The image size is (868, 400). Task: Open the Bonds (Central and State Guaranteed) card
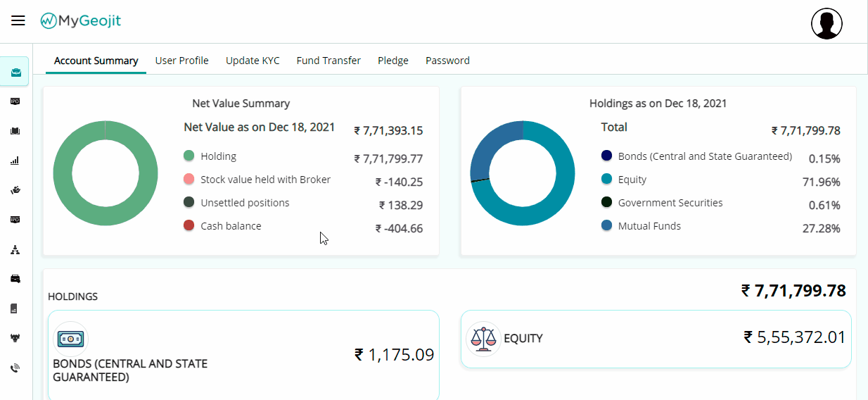[x=243, y=355]
